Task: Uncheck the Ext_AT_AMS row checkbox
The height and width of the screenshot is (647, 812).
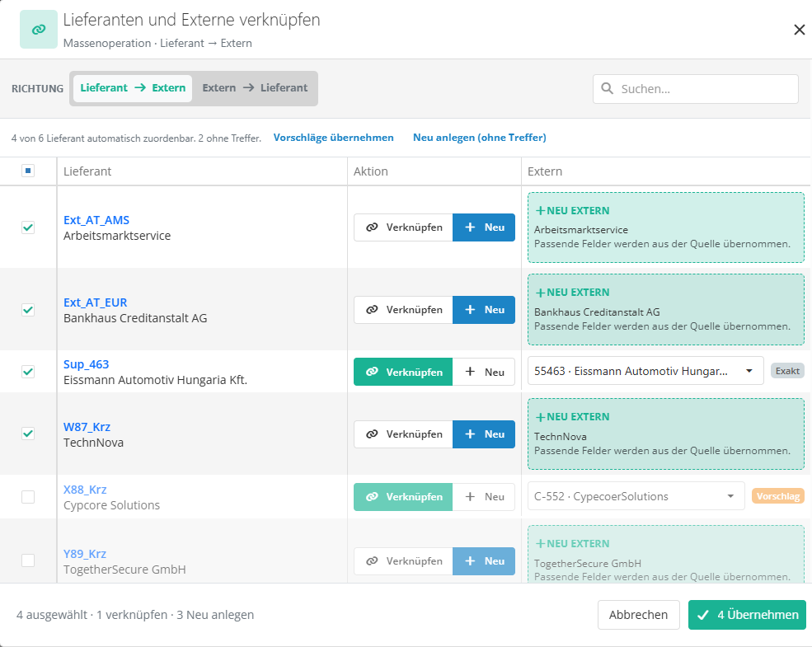Action: click(28, 227)
